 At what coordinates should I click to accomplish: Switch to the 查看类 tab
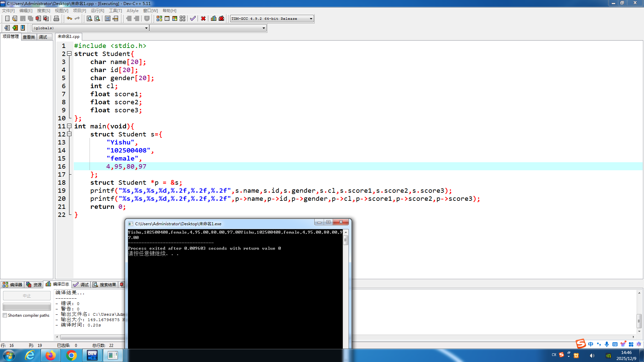[x=29, y=37]
